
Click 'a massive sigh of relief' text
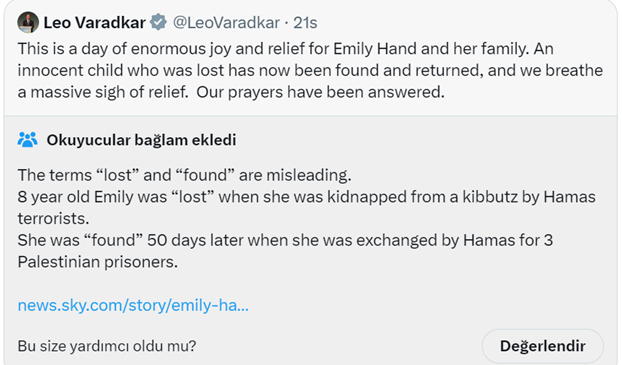103,92
